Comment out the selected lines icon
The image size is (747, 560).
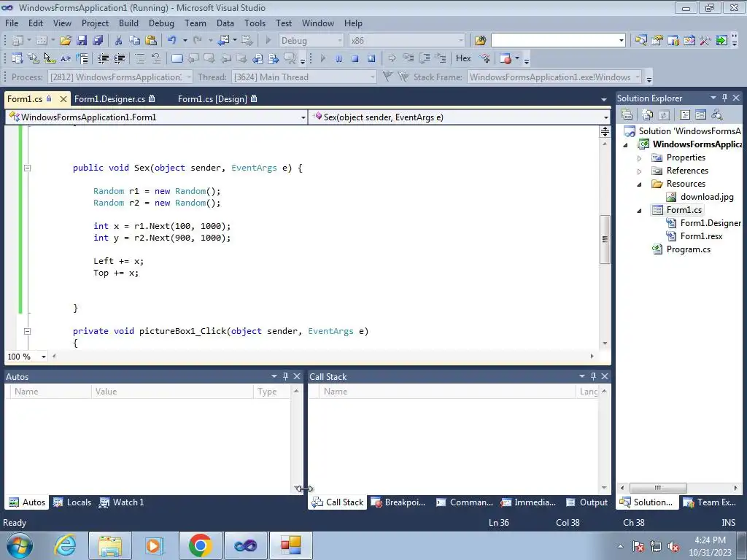[x=139, y=58]
